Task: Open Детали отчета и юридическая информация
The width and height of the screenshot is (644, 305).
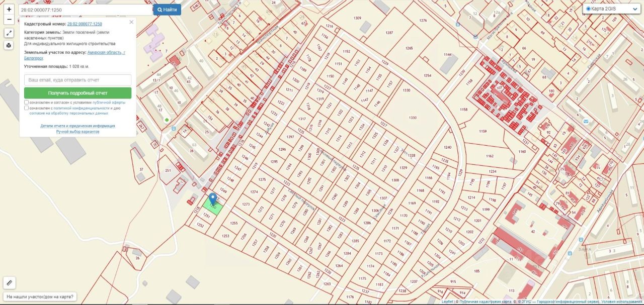Action: coord(77,126)
